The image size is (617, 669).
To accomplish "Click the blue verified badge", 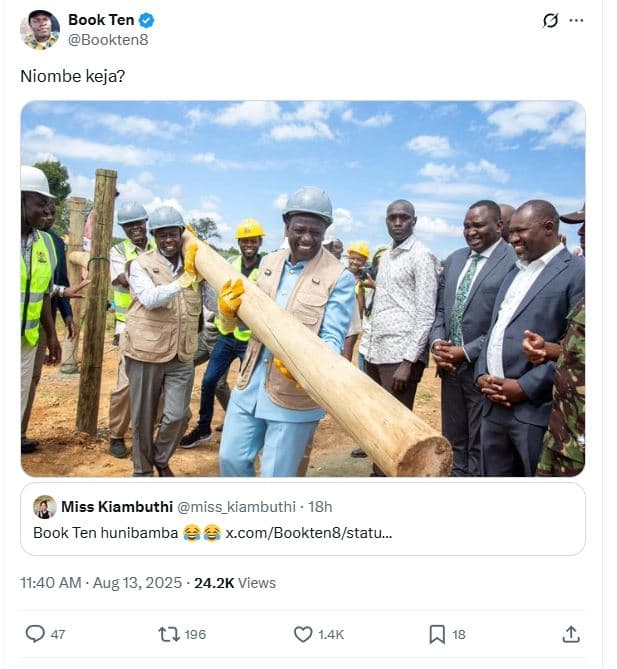I will click(146, 21).
